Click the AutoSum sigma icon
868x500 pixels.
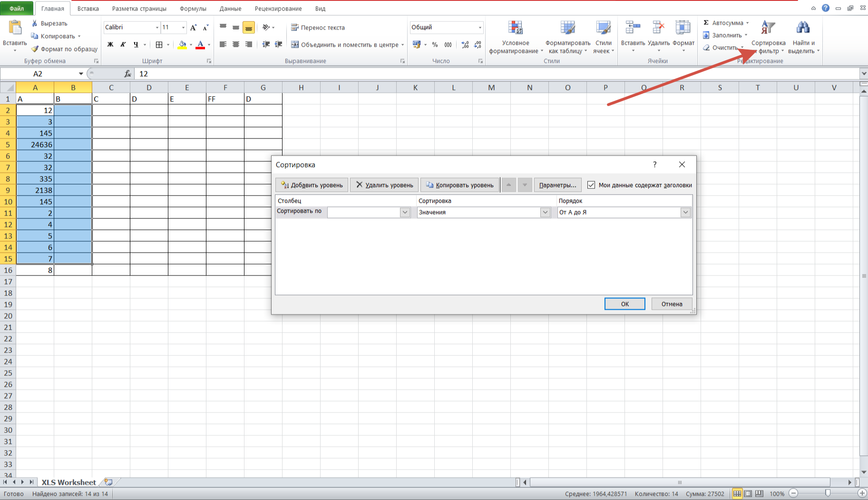click(x=706, y=23)
